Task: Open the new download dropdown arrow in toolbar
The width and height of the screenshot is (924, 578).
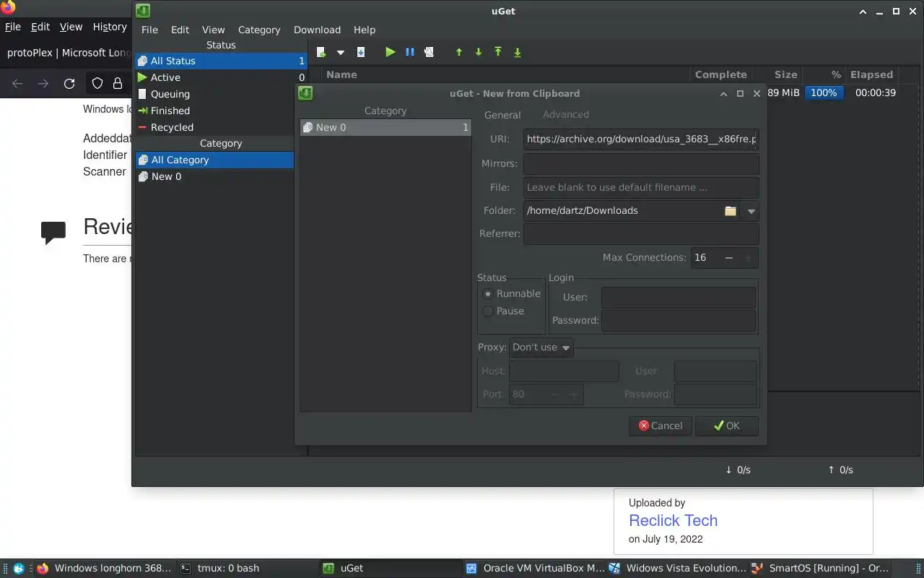Action: [x=341, y=53]
